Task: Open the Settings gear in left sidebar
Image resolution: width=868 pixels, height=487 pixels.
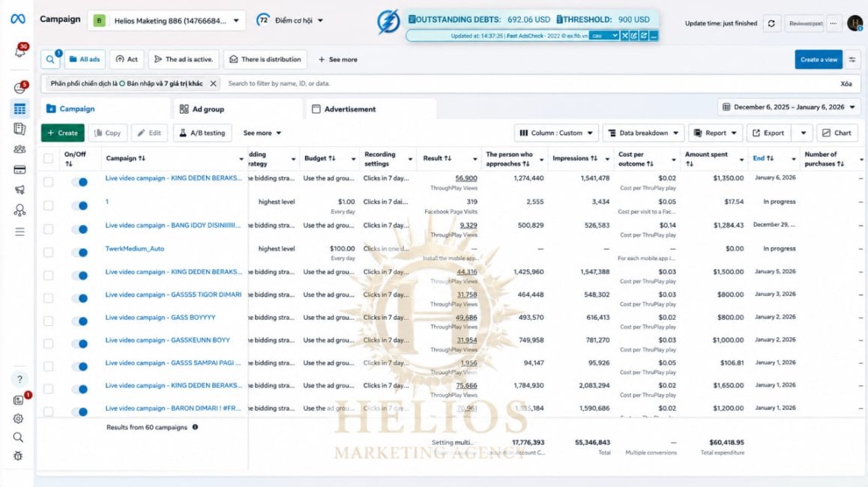Action: point(18,419)
